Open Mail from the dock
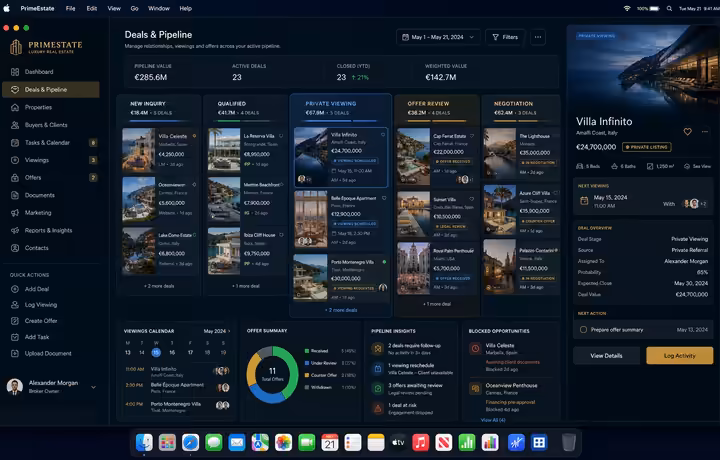This screenshot has width=720, height=460. click(236, 442)
